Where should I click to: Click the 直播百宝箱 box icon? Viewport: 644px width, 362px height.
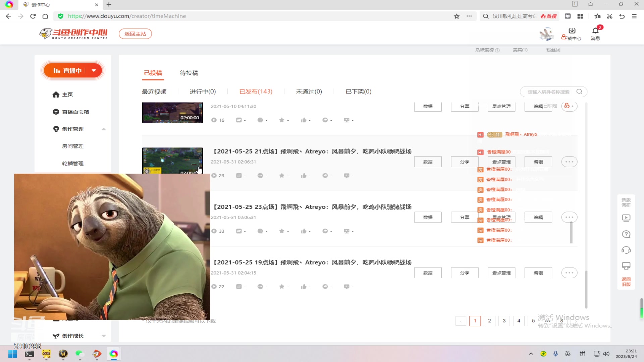coord(56,112)
